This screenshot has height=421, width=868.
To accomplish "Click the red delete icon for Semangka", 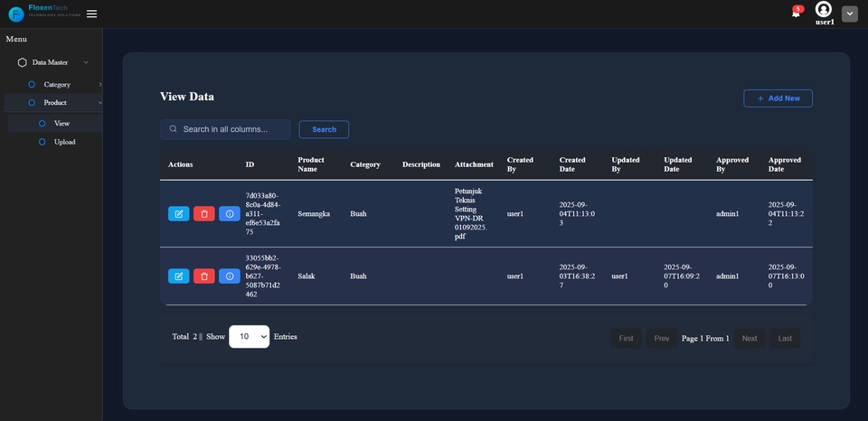I will [x=204, y=214].
